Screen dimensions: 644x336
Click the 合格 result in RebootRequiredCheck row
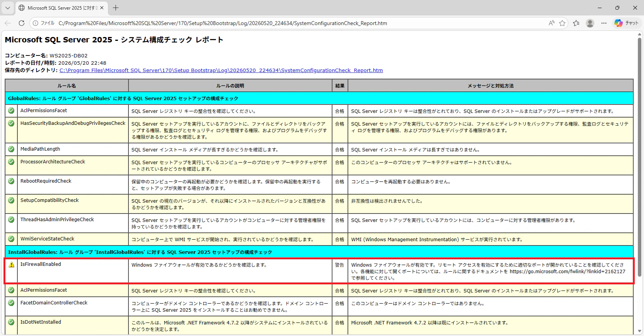[339, 182]
